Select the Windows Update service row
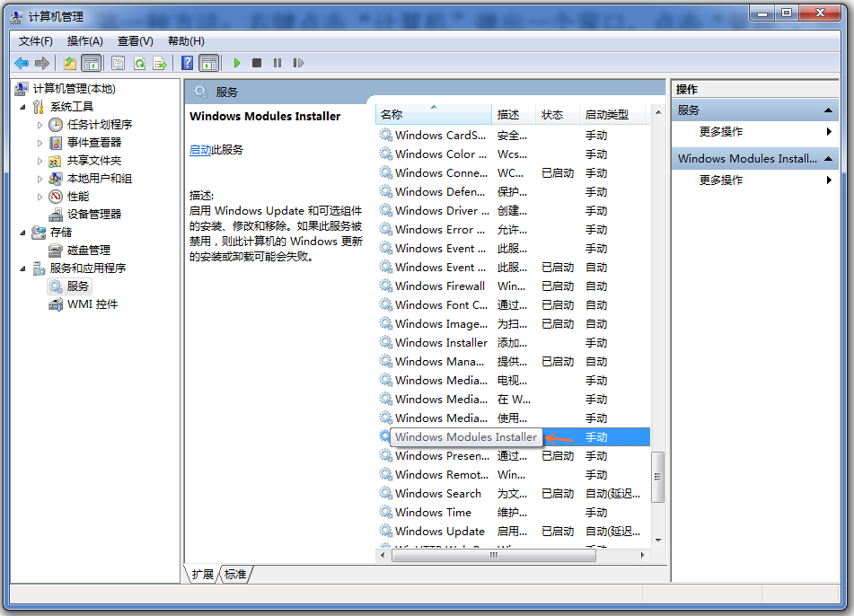This screenshot has width=854, height=616. 439,531
